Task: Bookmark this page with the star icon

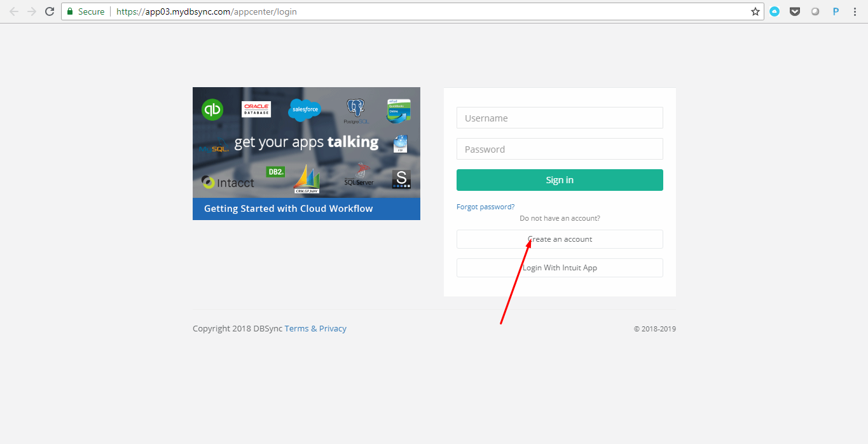Action: coord(755,11)
